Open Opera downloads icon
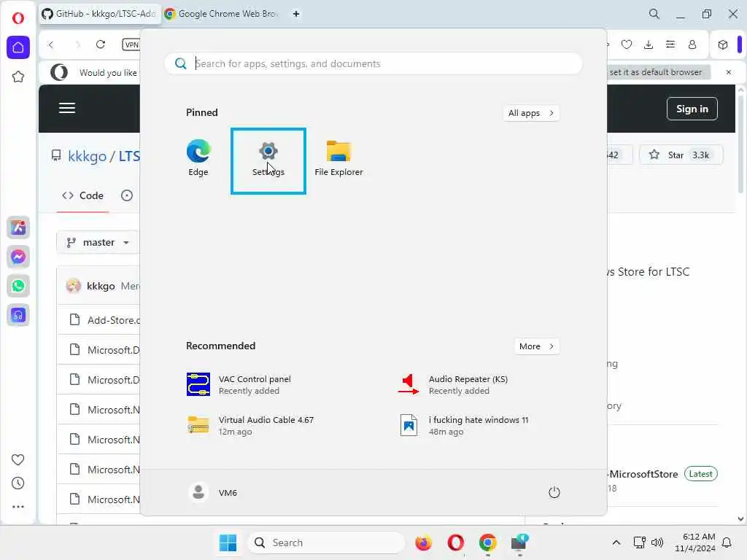 [x=649, y=44]
